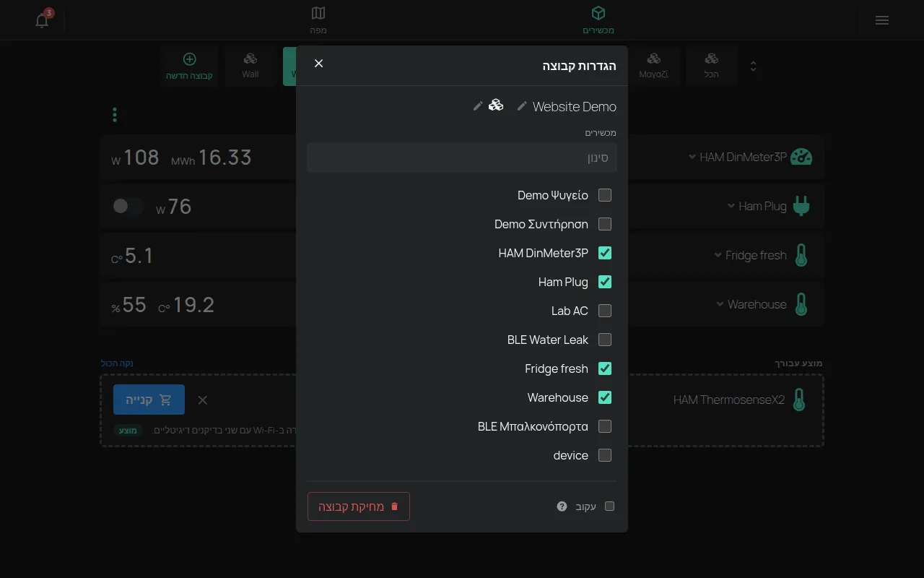The height and width of the screenshot is (578, 924).
Task: Open the three-dot options menu
Action: [115, 115]
